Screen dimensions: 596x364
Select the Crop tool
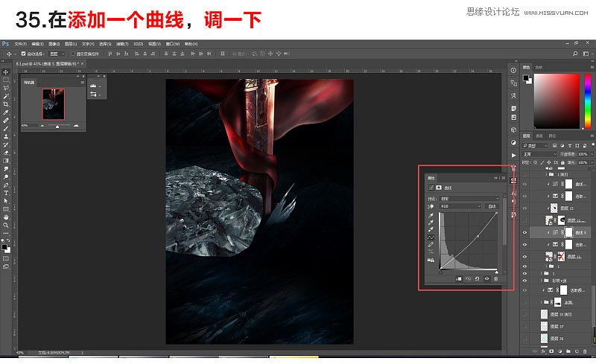(x=6, y=104)
